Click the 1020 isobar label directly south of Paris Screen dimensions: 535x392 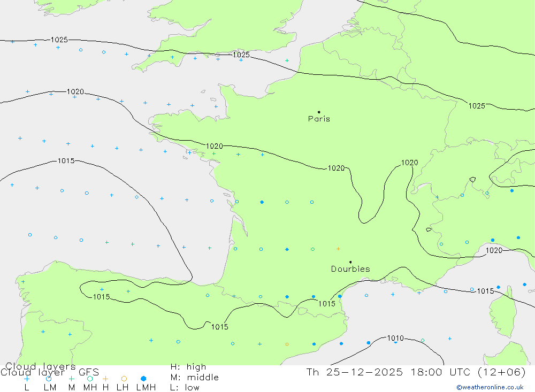[x=336, y=168]
